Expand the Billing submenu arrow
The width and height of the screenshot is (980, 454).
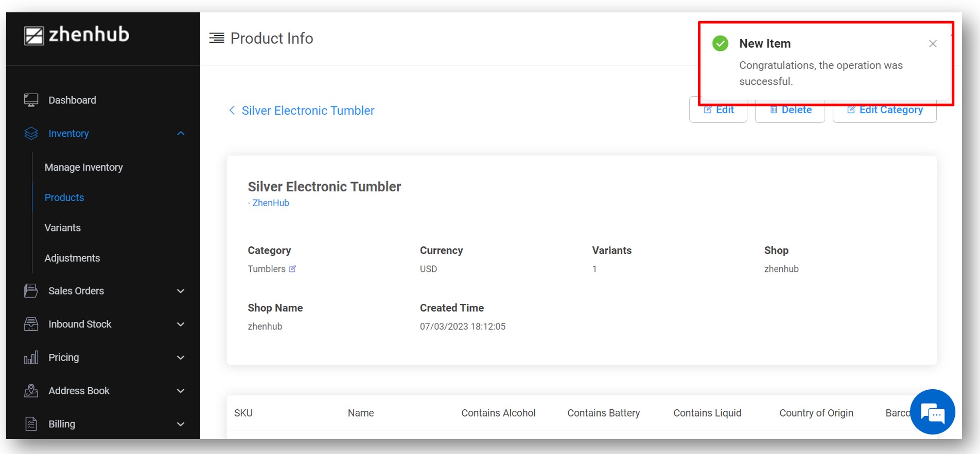[x=181, y=424]
